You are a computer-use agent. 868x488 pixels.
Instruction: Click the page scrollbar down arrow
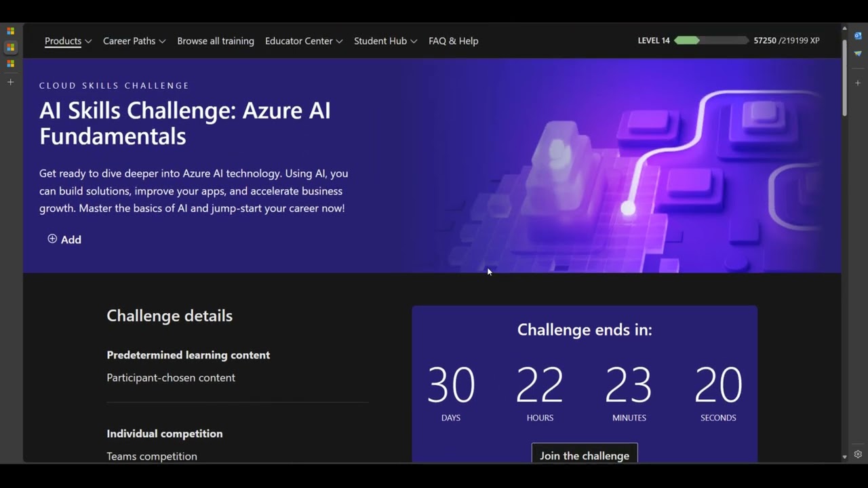844,457
